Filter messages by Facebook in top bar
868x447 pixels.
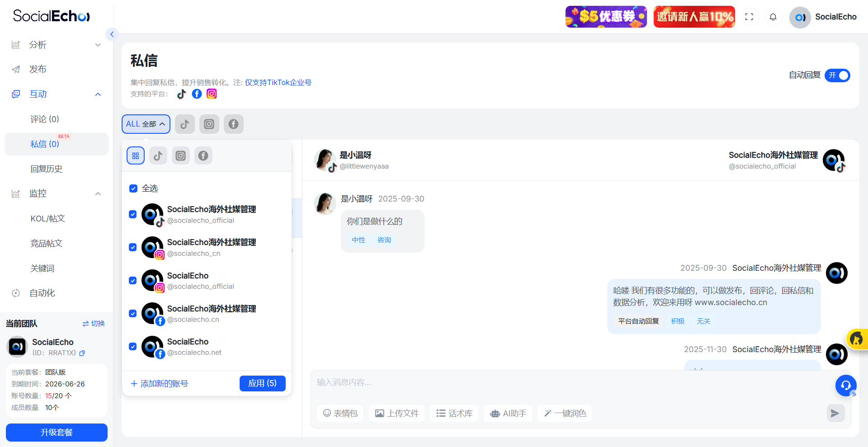[x=233, y=124]
